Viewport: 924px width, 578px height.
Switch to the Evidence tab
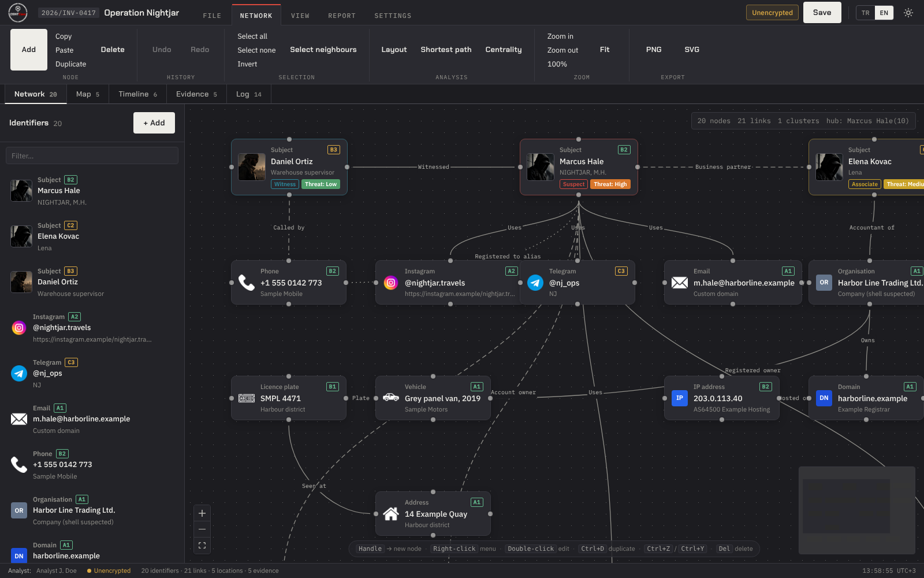coord(197,94)
